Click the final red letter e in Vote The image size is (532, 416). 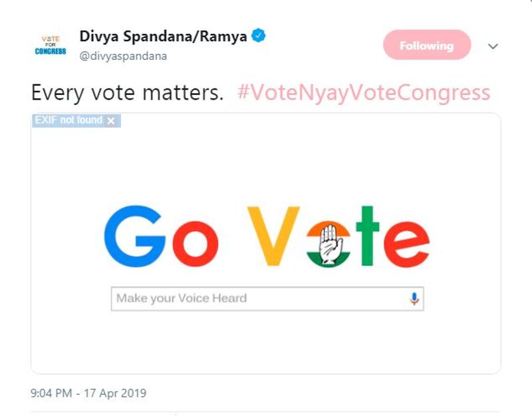406,244
